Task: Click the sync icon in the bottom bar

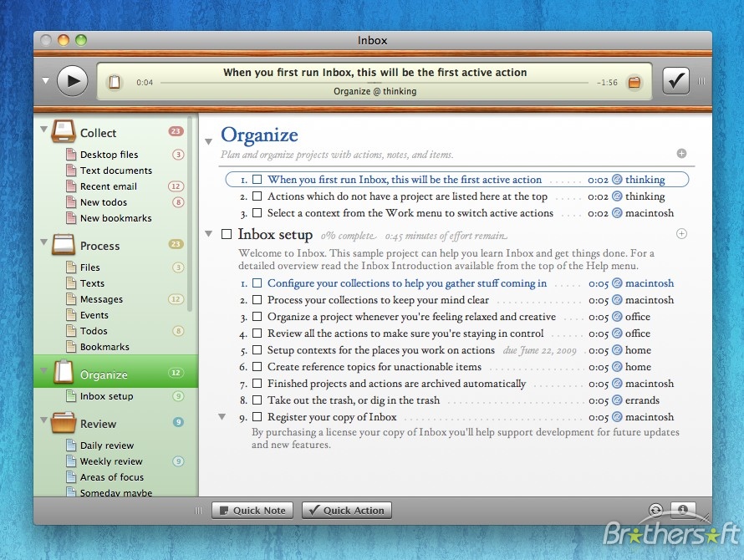Action: 655,510
